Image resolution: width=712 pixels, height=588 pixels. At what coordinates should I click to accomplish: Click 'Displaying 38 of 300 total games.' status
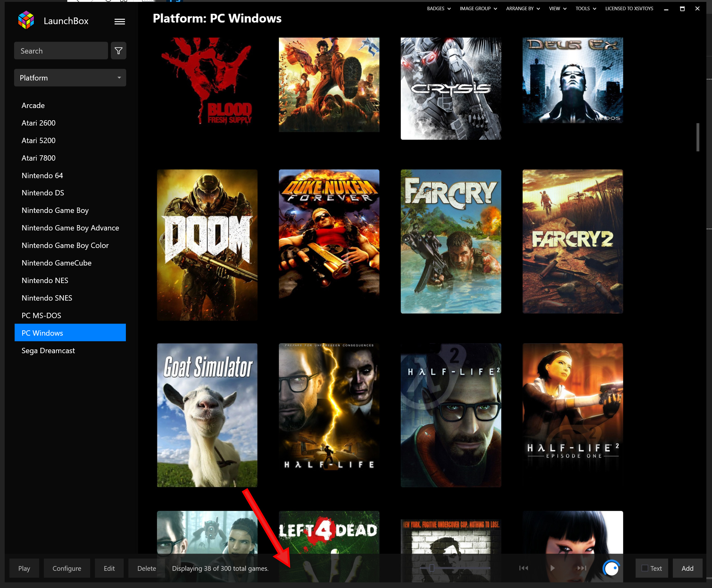[220, 568]
